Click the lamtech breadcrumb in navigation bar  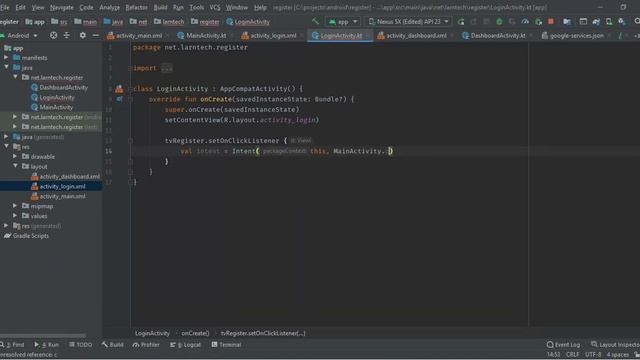pyautogui.click(x=169, y=22)
